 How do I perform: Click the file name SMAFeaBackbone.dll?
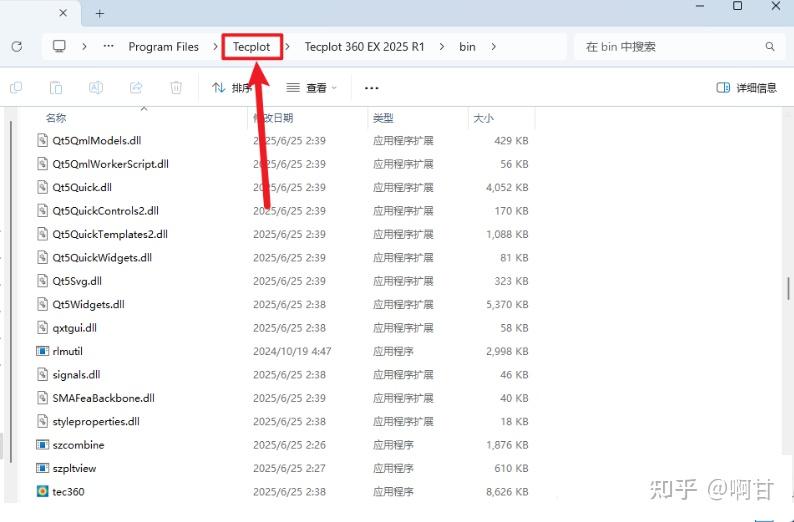coord(104,398)
